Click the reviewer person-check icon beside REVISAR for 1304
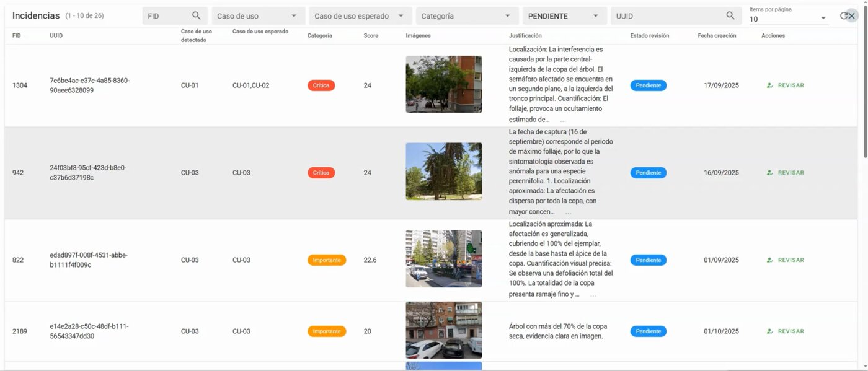This screenshot has height=371, width=868. coord(769,85)
